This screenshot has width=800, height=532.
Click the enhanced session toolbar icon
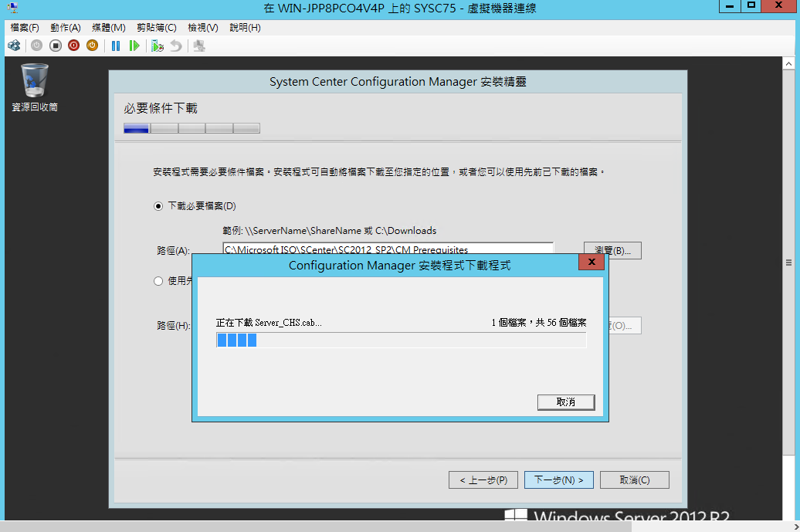[199, 46]
